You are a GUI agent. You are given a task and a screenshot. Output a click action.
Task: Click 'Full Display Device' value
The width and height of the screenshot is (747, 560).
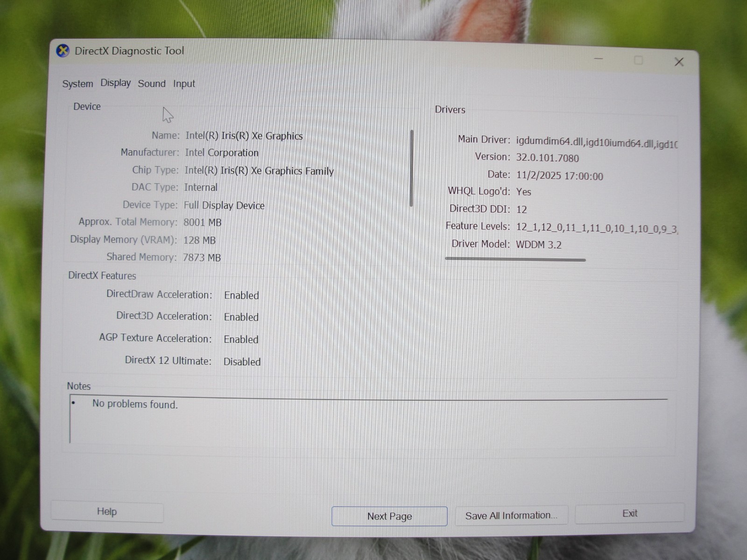tap(224, 205)
